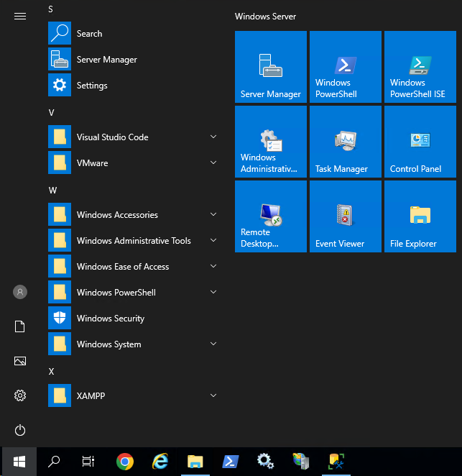Expand Windows Ease of Access chevron
Viewport: 462px width, 476px height.
point(213,266)
